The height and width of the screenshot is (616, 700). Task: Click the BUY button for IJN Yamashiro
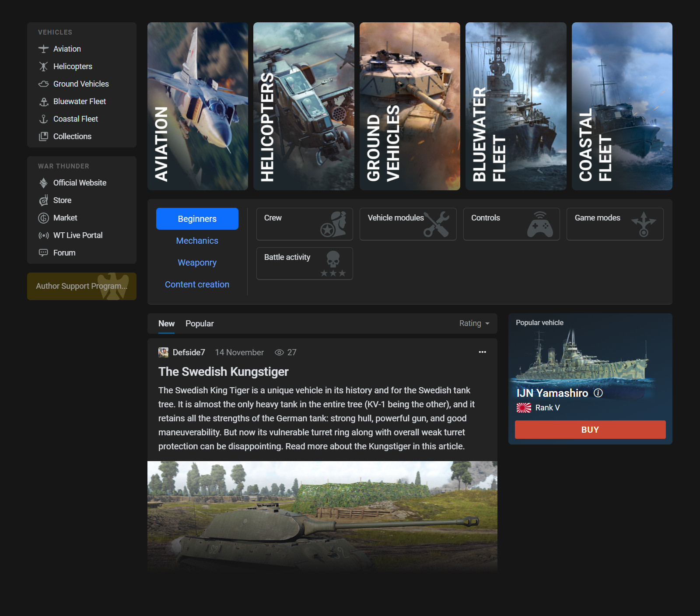coord(590,429)
